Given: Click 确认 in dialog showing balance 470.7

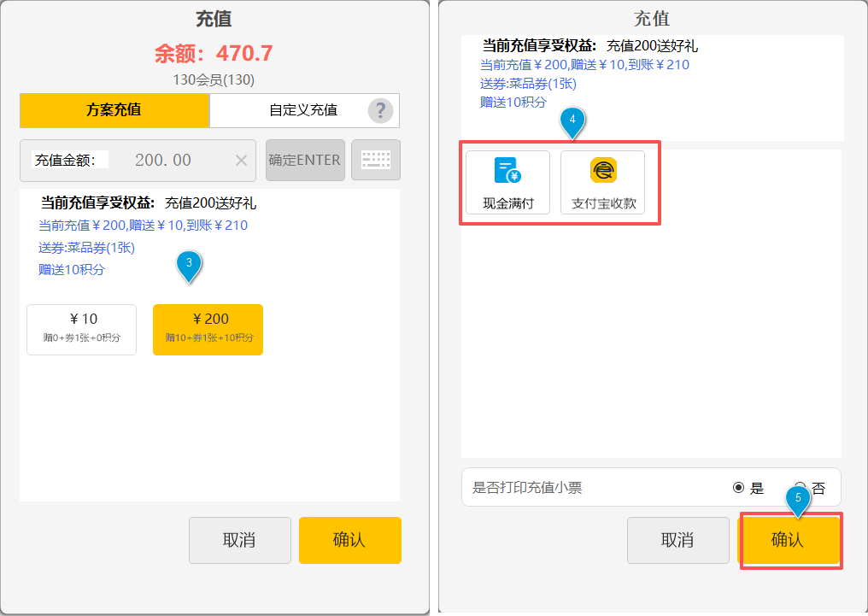Looking at the screenshot, I should (x=349, y=540).
